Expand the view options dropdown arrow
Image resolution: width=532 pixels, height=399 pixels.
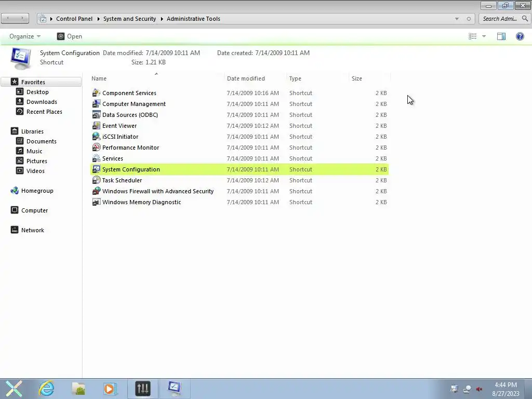[x=484, y=36]
